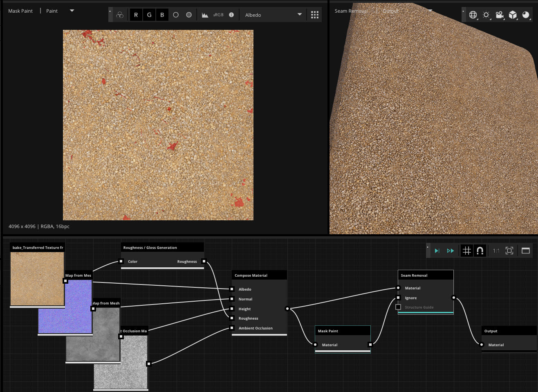Open the camera settings icon
The image size is (538, 392).
499,15
